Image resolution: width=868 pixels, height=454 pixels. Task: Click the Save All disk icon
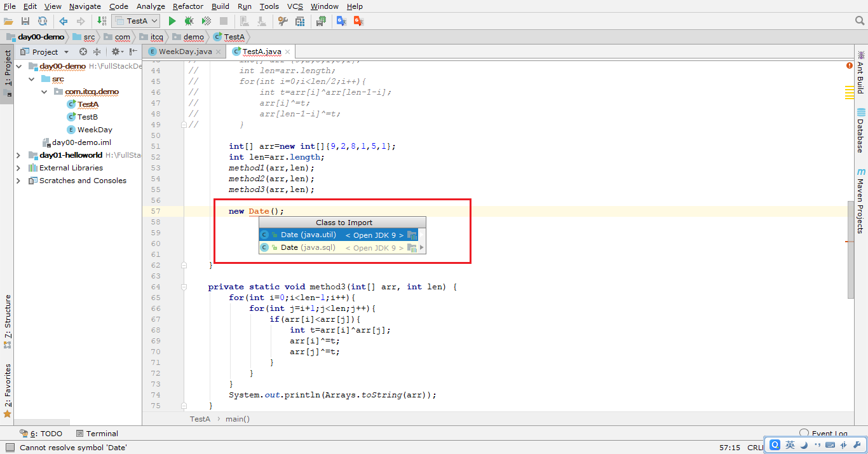click(25, 21)
